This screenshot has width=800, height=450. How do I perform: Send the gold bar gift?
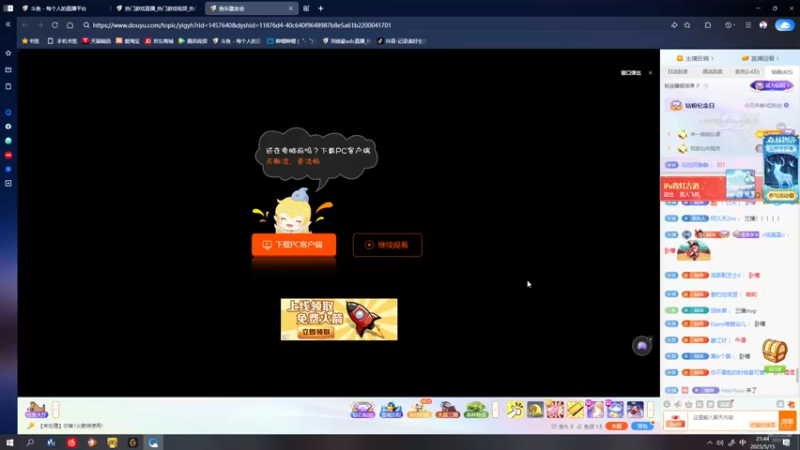pyautogui.click(x=575, y=409)
